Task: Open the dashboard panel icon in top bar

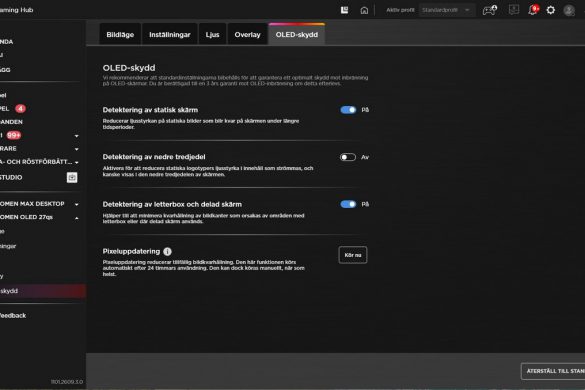Action: pyautogui.click(x=344, y=10)
